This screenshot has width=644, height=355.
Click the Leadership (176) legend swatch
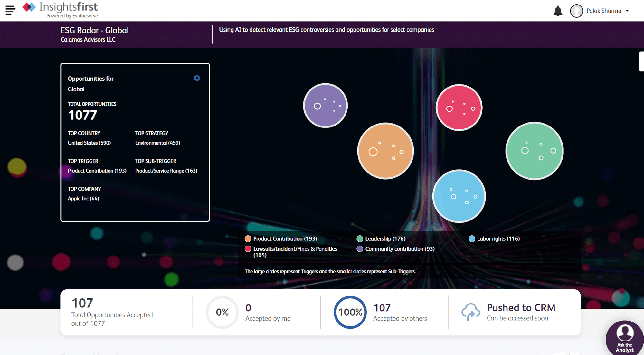360,239
